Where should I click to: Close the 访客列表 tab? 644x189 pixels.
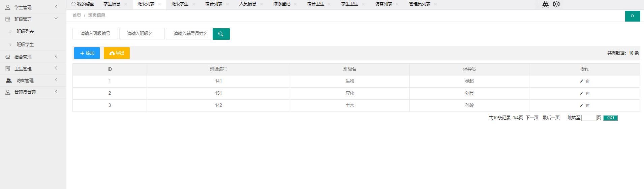coord(397,4)
